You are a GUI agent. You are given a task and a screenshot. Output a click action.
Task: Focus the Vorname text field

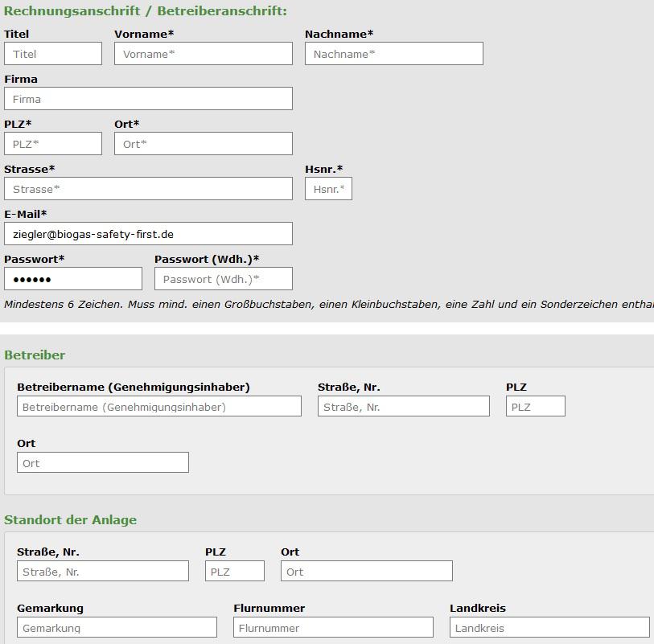pos(204,54)
